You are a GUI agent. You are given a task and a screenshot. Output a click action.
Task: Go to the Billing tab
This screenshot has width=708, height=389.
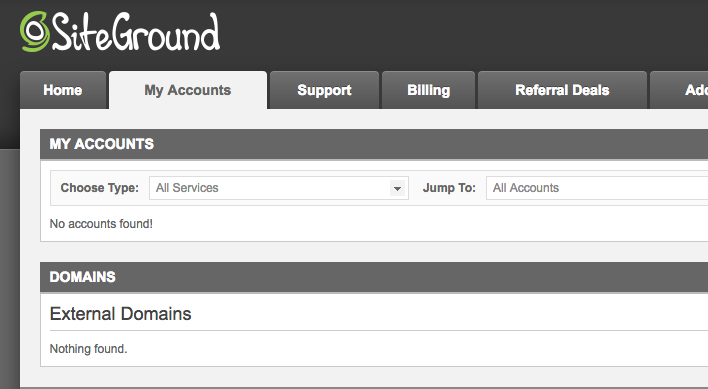429,90
